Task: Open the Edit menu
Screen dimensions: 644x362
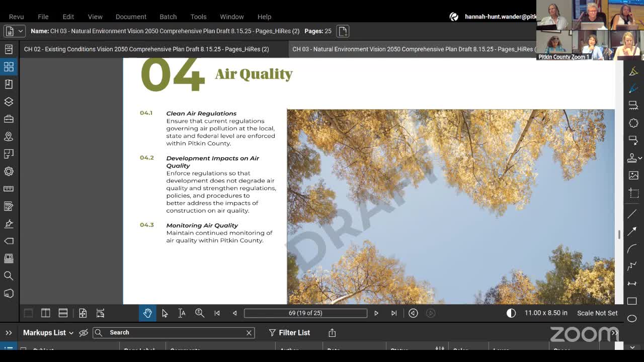Action: point(68,17)
